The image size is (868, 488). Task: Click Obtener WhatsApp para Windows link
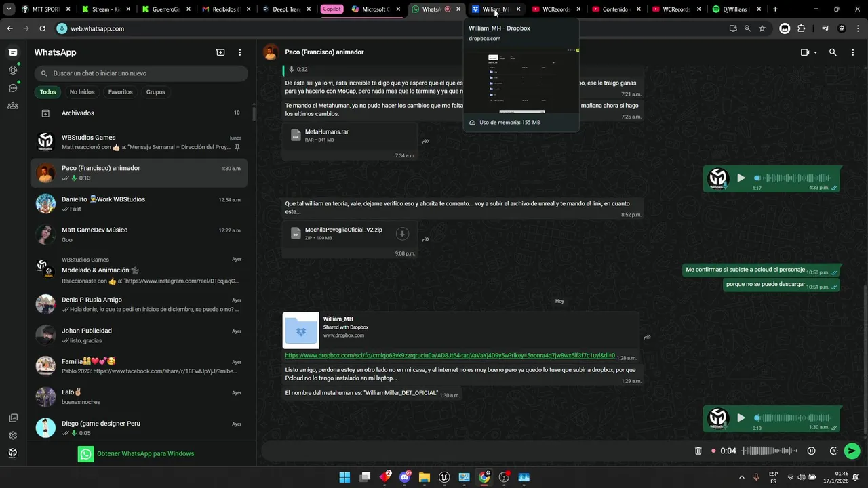point(145,454)
